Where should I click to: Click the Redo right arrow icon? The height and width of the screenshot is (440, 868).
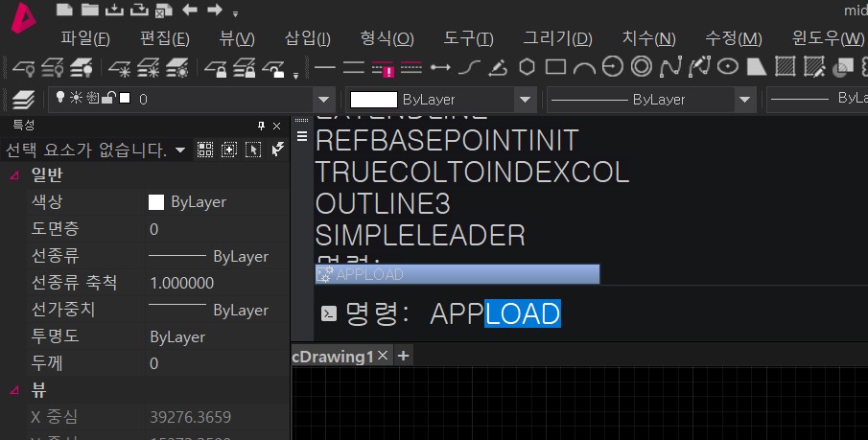click(215, 10)
